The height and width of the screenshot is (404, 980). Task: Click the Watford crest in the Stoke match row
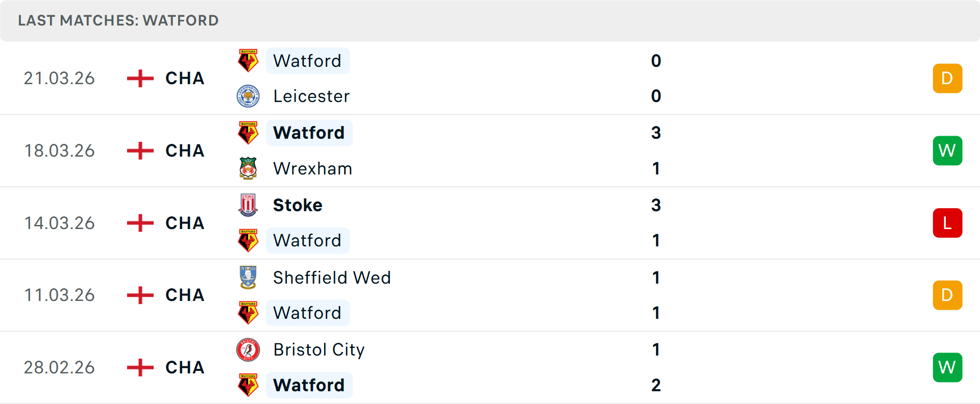click(248, 240)
